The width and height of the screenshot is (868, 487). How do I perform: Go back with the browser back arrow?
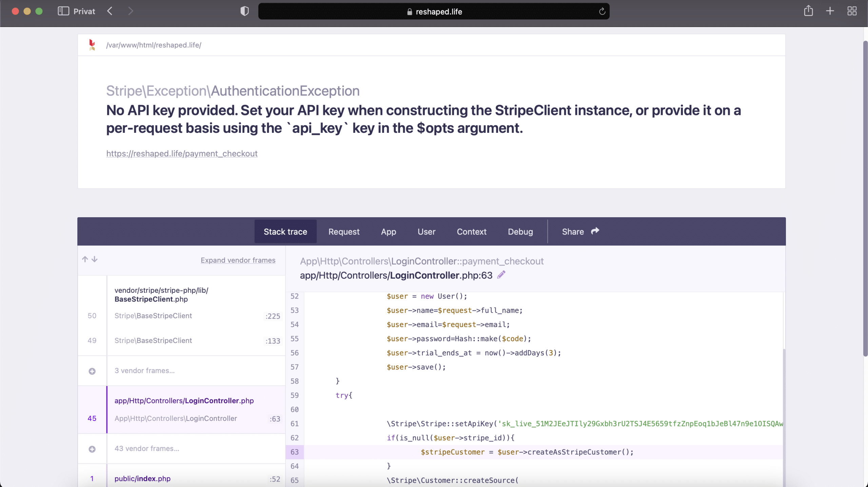110,11
